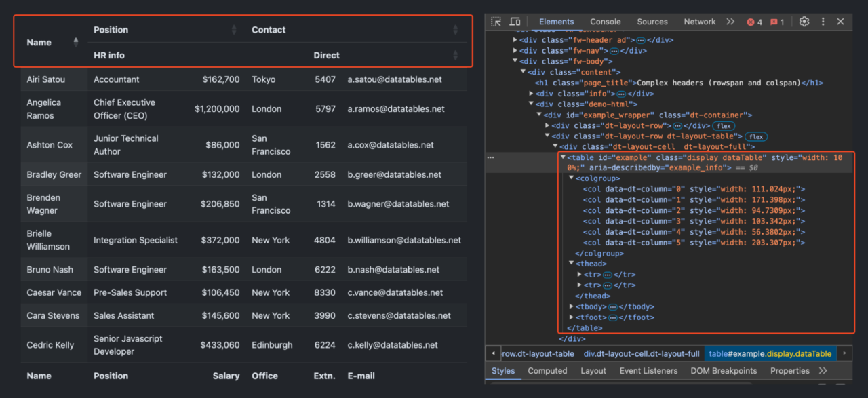The image size is (868, 398).
Task: Toggle the device toolbar icon in DevTools
Action: click(515, 22)
